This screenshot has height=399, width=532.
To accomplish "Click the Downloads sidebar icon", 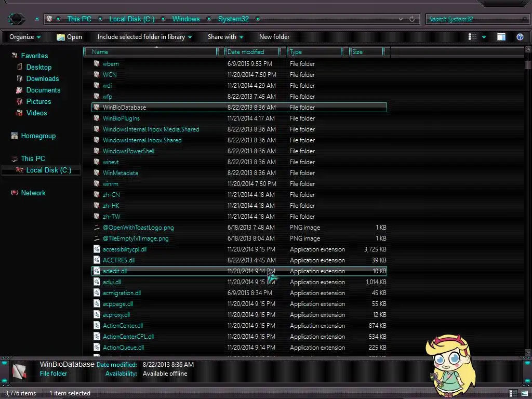I will pyautogui.click(x=20, y=78).
